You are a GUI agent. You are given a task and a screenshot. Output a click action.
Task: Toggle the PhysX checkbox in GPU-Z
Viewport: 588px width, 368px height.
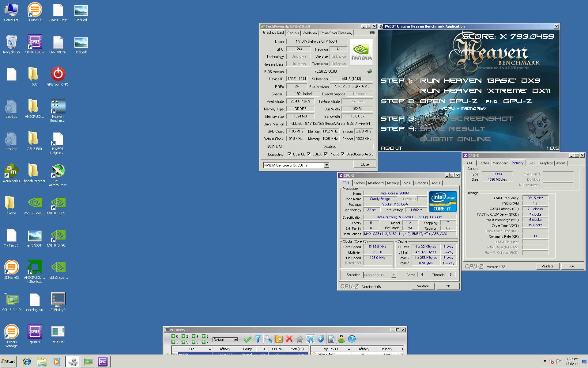click(x=326, y=154)
